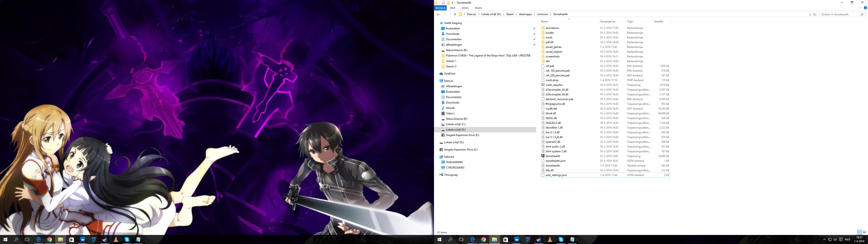Screen dimensions: 868x244
Task: Switch to large icons view button
Action: 865,232
